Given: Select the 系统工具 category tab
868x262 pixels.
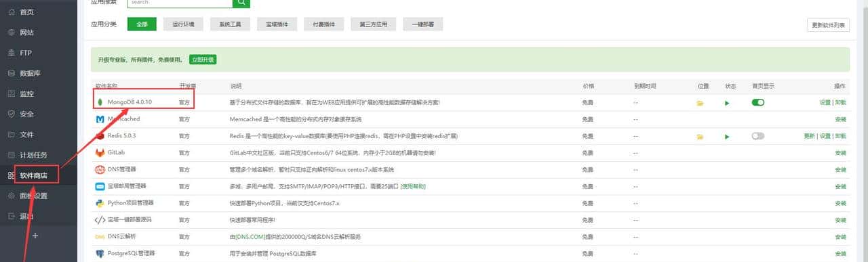Looking at the screenshot, I should coord(230,24).
